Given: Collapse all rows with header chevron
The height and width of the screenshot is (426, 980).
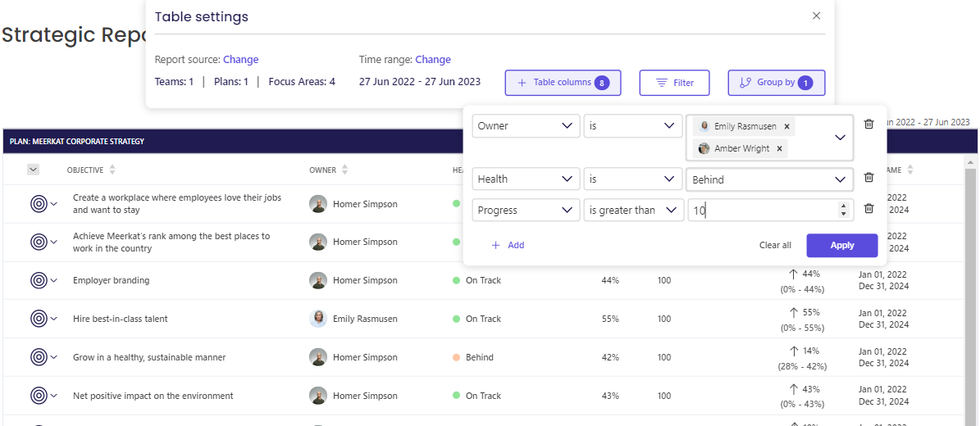Looking at the screenshot, I should (33, 170).
